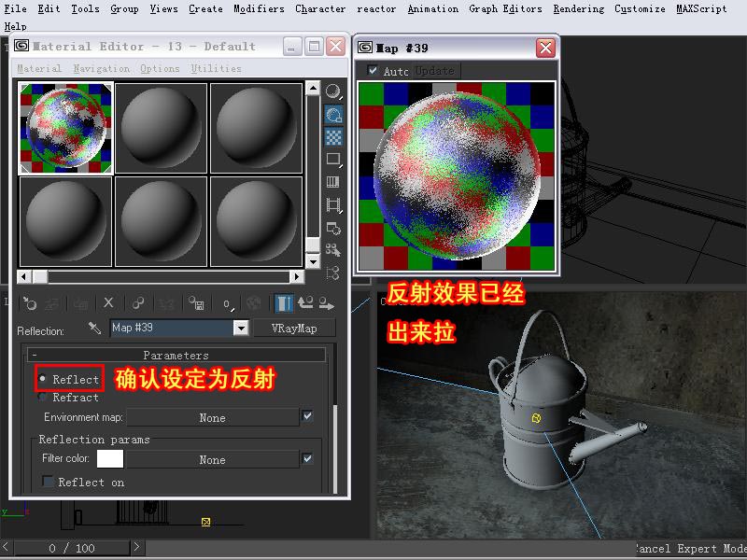Select the top-middle gray material sample slot
Viewport: 747px width, 560px height.
[x=162, y=128]
